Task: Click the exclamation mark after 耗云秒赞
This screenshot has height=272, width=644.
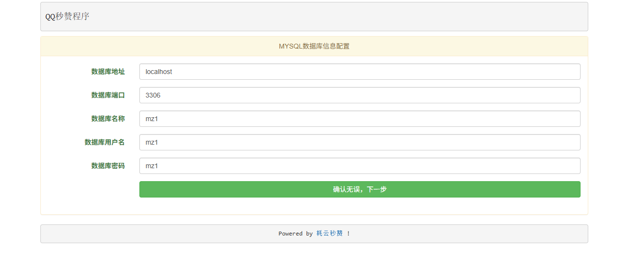Action: (348, 234)
